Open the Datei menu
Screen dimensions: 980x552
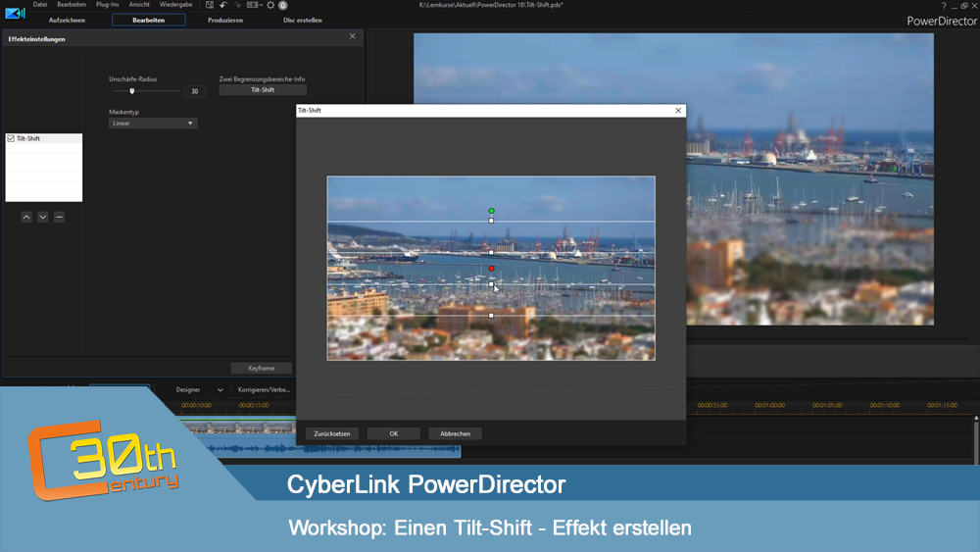pyautogui.click(x=40, y=4)
